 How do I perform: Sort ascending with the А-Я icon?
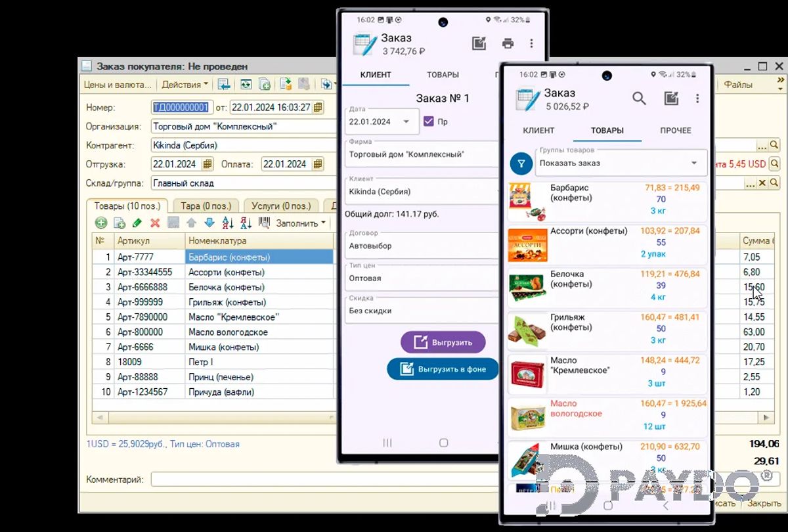pos(228,223)
